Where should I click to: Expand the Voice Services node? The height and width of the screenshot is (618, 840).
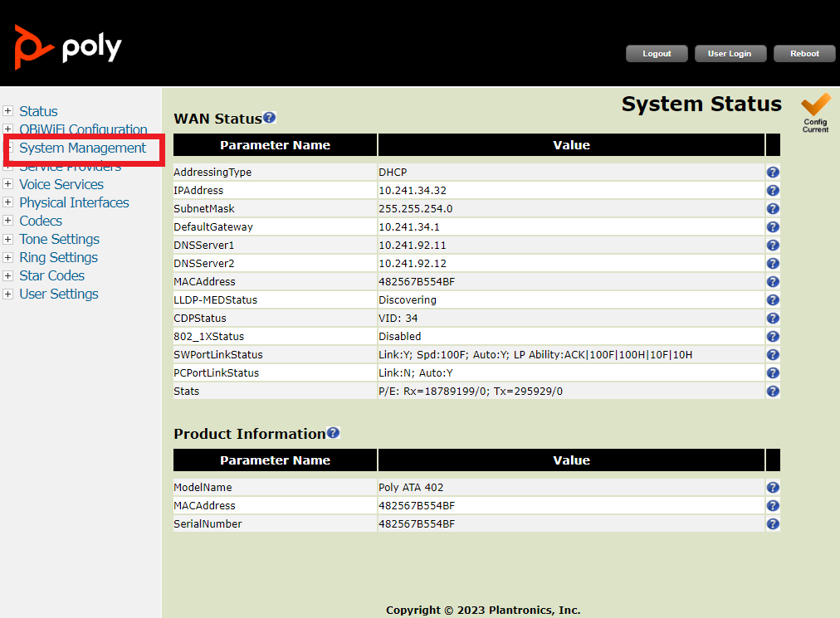8,183
